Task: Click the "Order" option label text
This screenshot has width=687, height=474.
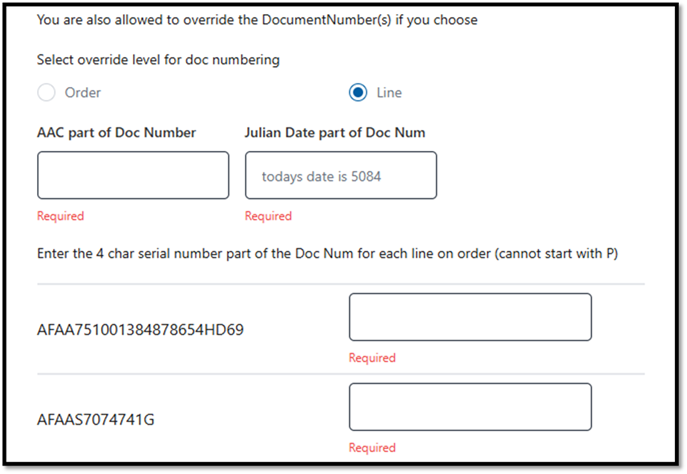Action: pos(83,93)
